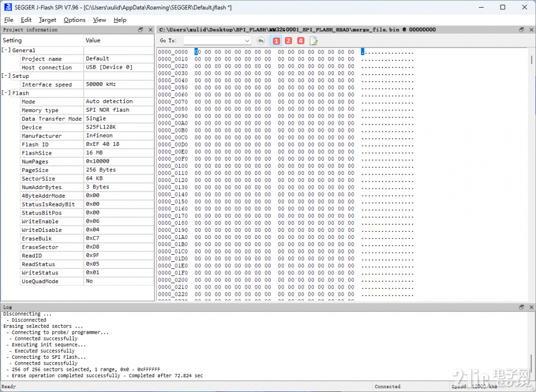Open the Target menu
This screenshot has height=392, width=536.
tap(47, 20)
